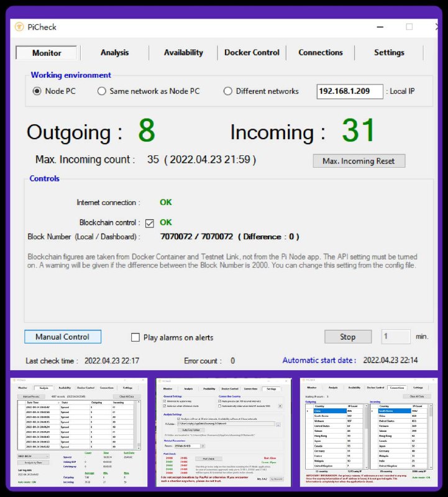Uncheck the Blockchain control checkbox
Image resolution: width=448 pixels, height=497 pixels.
[149, 223]
